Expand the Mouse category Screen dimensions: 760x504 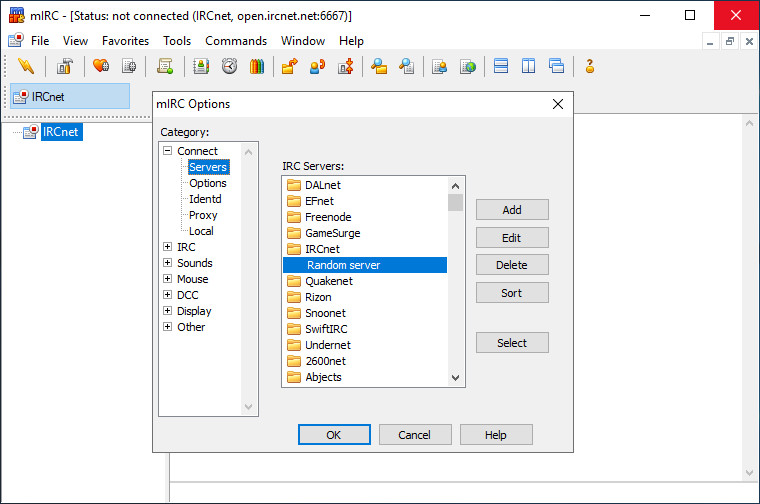(167, 279)
